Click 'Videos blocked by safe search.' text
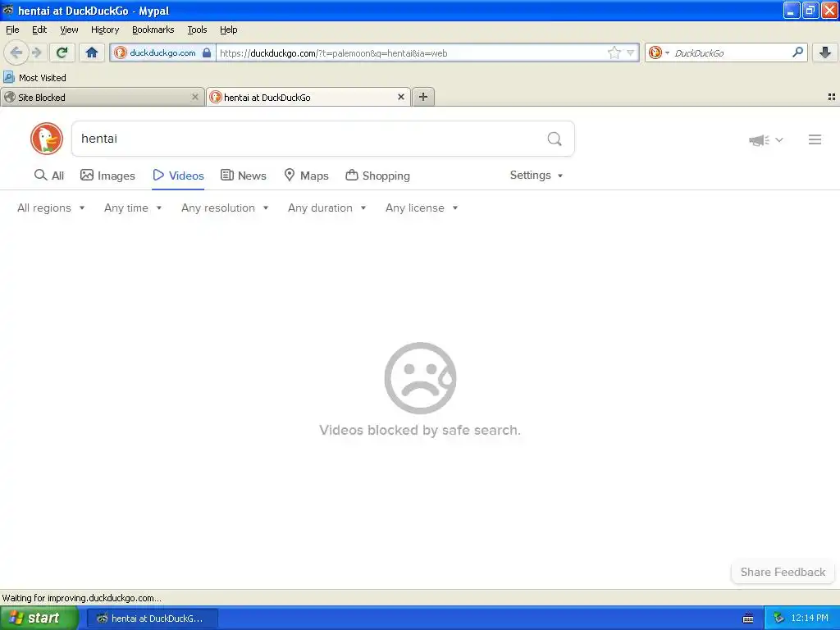This screenshot has height=630, width=840. 420,430
